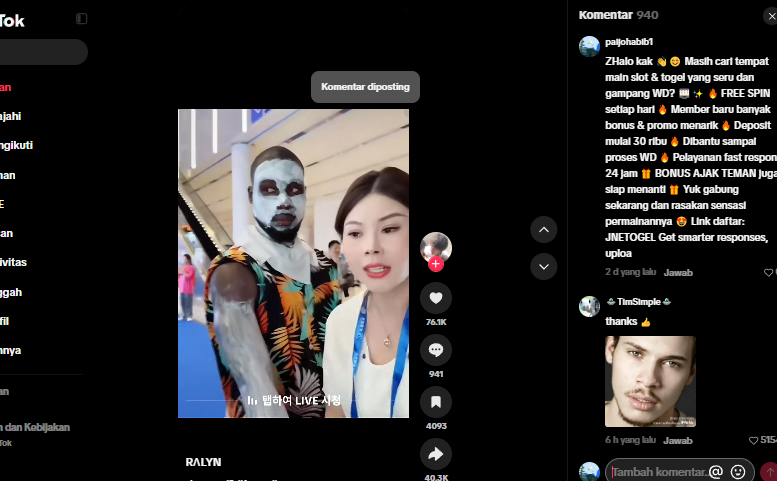Screen dimensions: 777x481
Task: Click the Komentar 940 header
Action: [x=618, y=15]
